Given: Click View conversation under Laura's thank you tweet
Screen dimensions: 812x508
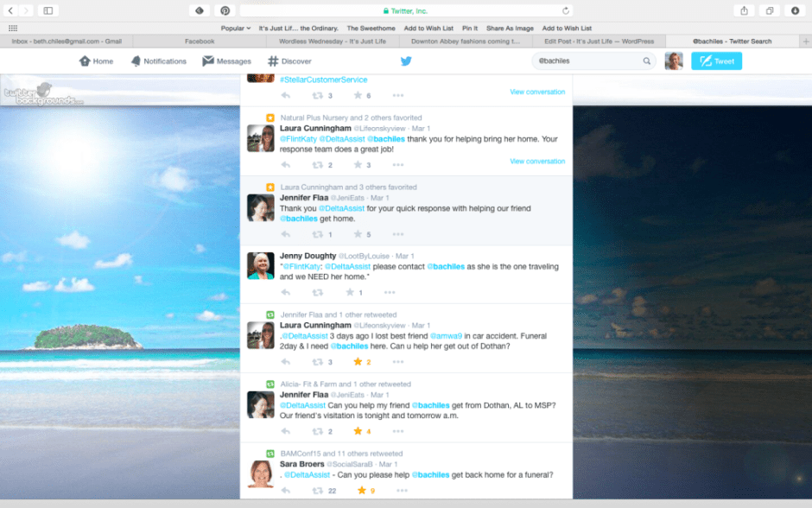Looking at the screenshot, I should tap(537, 161).
